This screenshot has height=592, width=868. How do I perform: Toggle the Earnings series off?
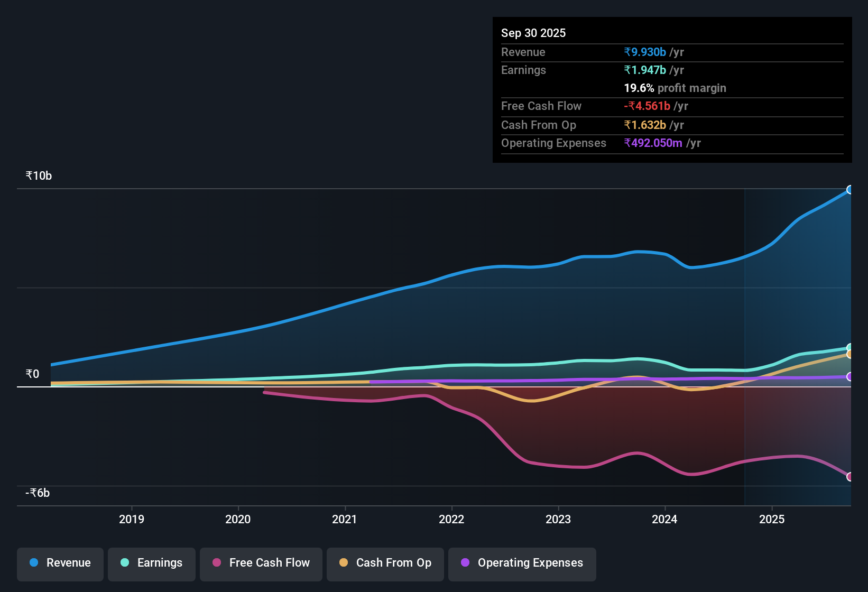[151, 563]
